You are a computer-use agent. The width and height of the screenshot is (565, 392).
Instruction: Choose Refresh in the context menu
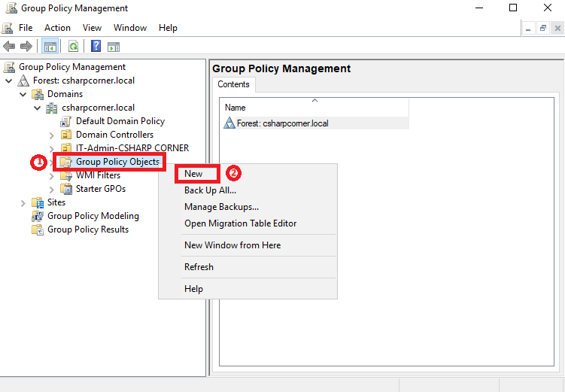(248, 267)
